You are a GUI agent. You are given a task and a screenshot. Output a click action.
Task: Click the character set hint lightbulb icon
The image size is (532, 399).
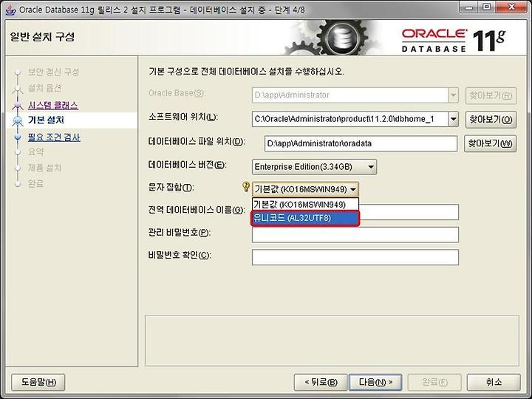point(246,186)
